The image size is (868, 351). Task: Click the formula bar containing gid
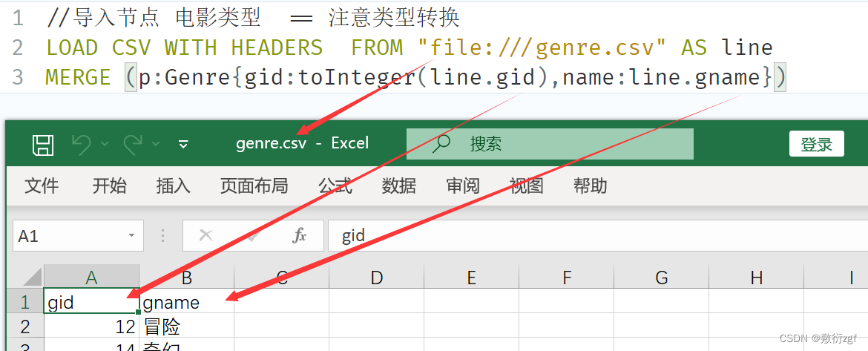[598, 236]
